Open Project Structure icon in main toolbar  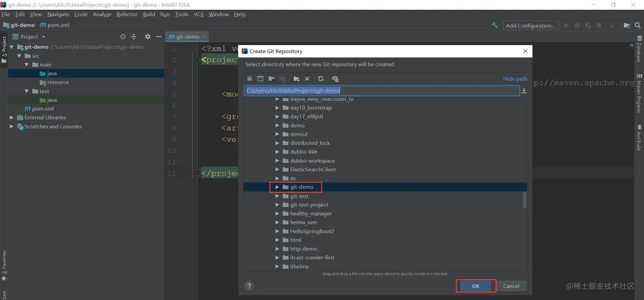pos(627,26)
